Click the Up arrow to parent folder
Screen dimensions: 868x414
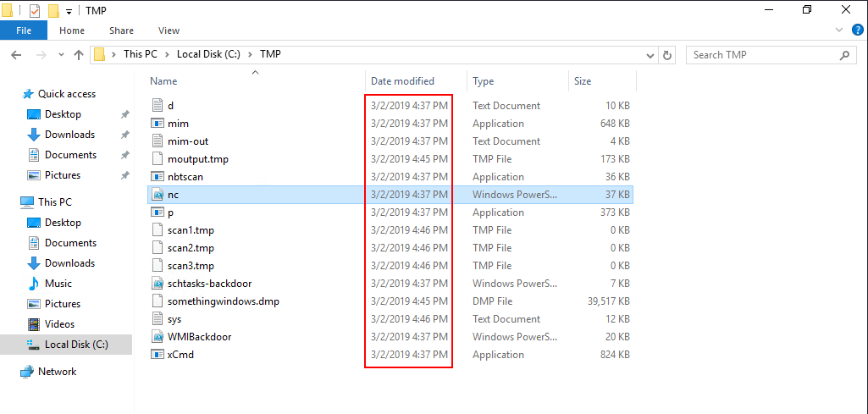pyautogui.click(x=79, y=55)
